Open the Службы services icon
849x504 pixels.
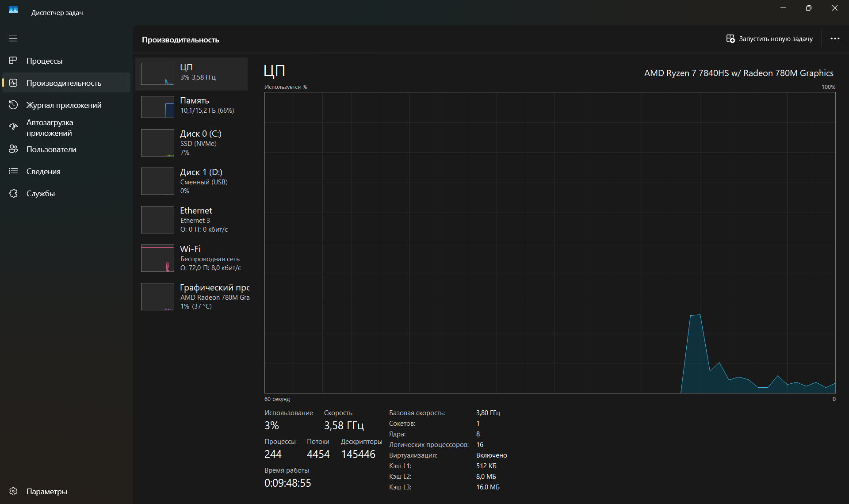(13, 193)
